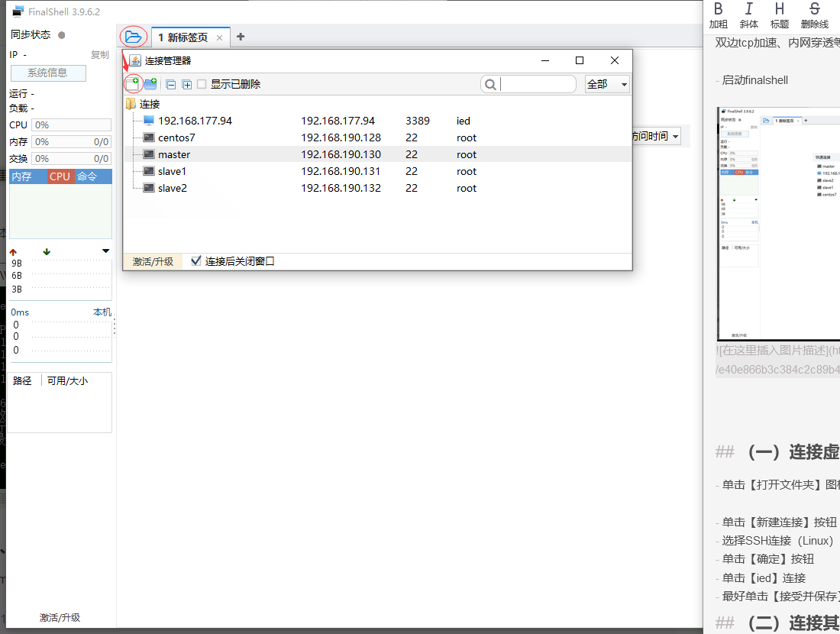Click the 内存 usage bar

point(72,142)
